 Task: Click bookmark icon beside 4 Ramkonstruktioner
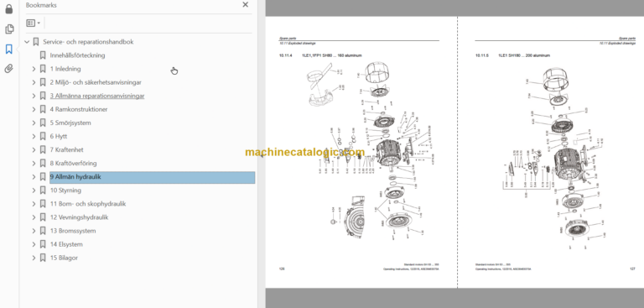[x=43, y=109]
